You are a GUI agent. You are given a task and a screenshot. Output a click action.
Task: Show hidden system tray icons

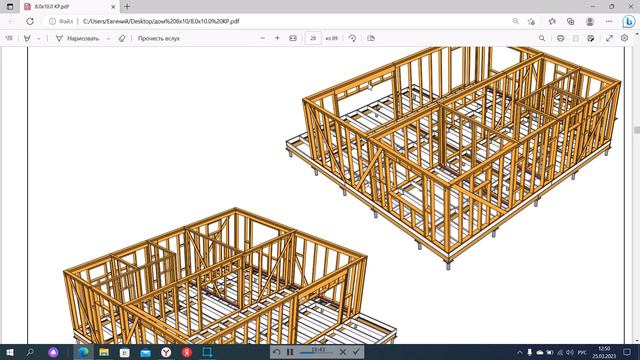click(x=520, y=352)
